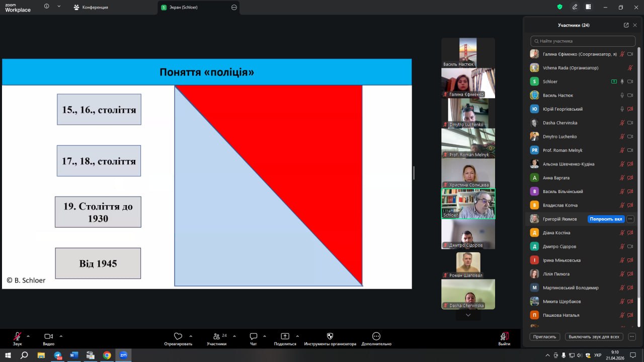The image size is (644, 362).
Task: Click the More (Дополнительно) ellipsis icon
Action: (376, 336)
